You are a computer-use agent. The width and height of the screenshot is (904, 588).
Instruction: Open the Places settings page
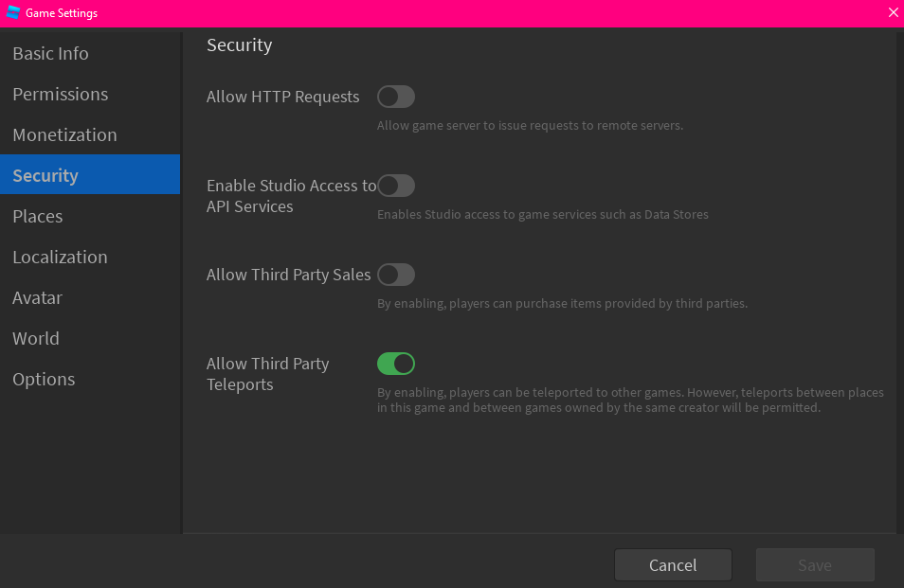[x=90, y=216]
